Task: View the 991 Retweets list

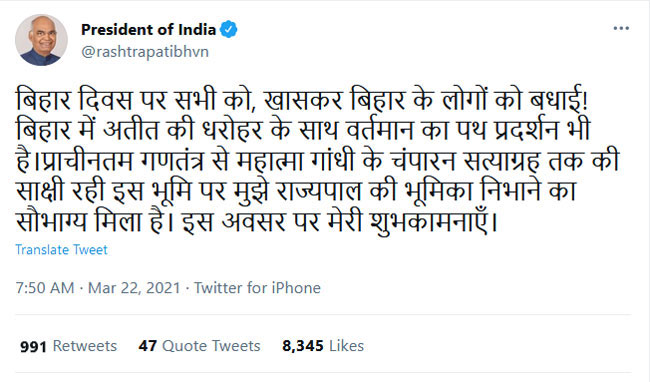Action: 68,346
